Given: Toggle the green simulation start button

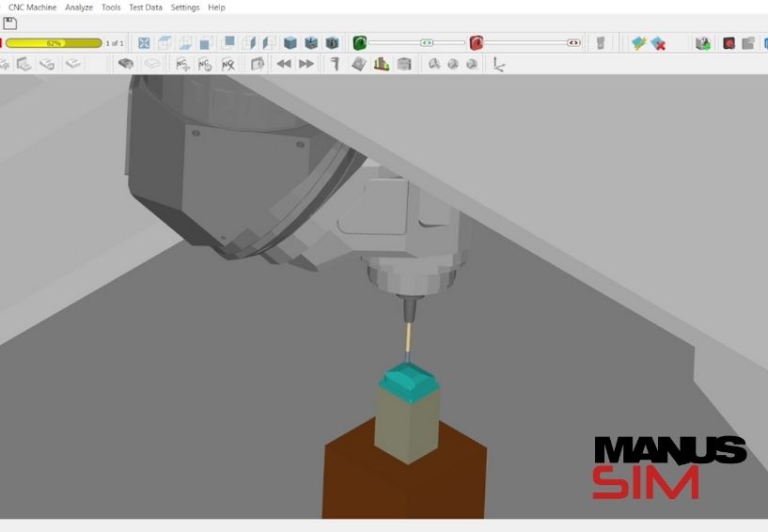Looking at the screenshot, I should 359,43.
